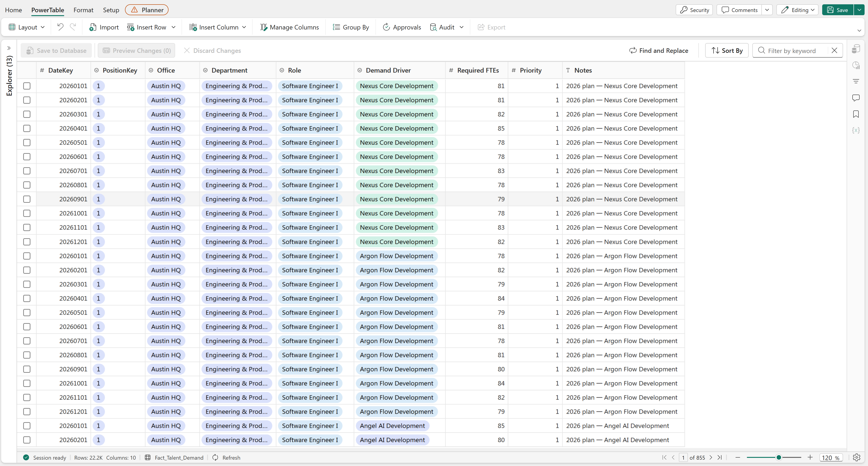Open Preview Changes (0)
This screenshot has width=868, height=466.
click(x=137, y=51)
